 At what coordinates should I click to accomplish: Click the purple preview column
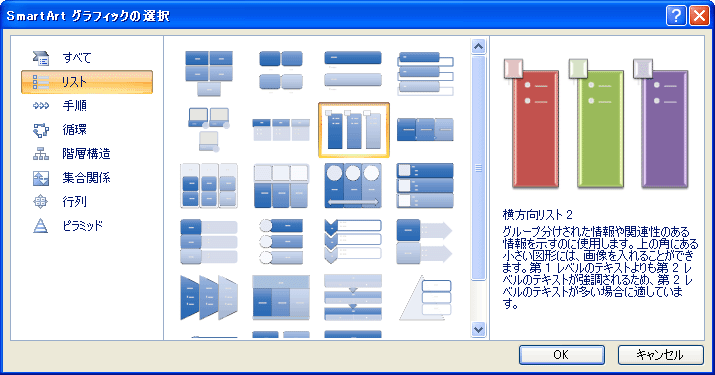(x=665, y=129)
